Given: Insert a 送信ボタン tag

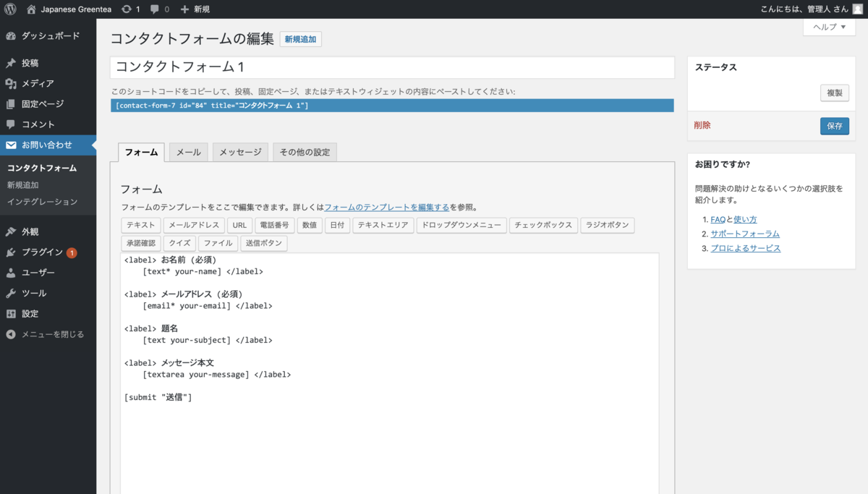Looking at the screenshot, I should click(264, 243).
